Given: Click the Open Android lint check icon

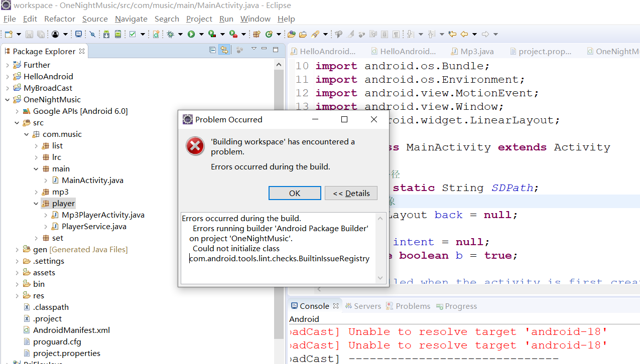Looking at the screenshot, I should point(132,34).
